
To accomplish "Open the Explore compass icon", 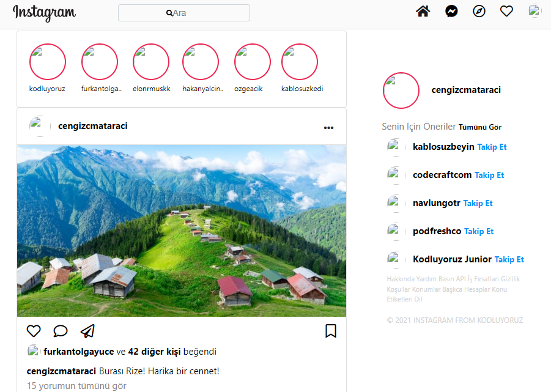I will tap(479, 10).
